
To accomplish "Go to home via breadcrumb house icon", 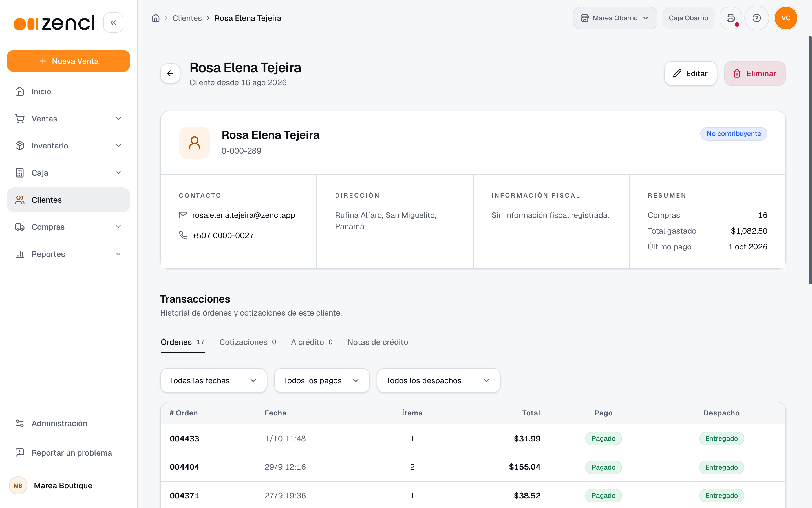I will 156,18.
